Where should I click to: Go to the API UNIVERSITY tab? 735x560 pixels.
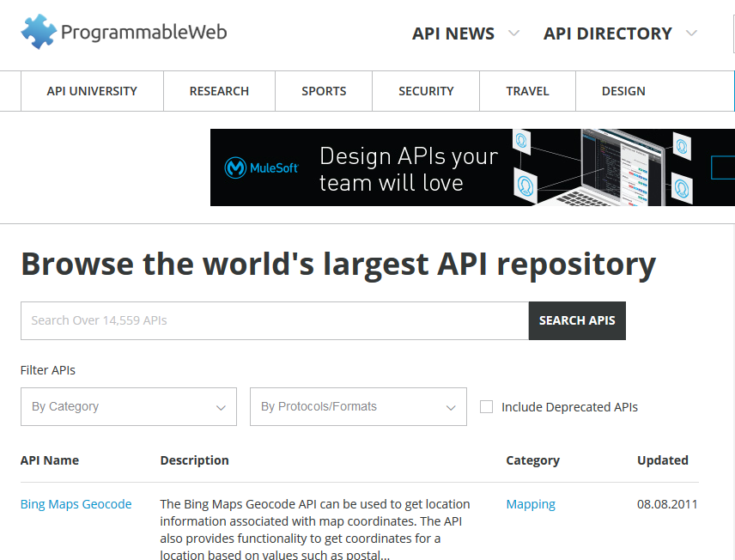(x=92, y=91)
